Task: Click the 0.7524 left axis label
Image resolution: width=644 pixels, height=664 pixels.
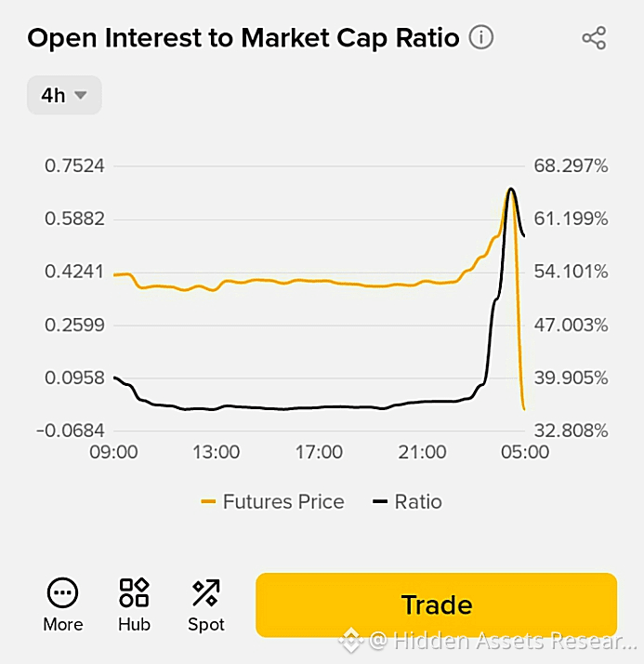Action: pos(74,166)
